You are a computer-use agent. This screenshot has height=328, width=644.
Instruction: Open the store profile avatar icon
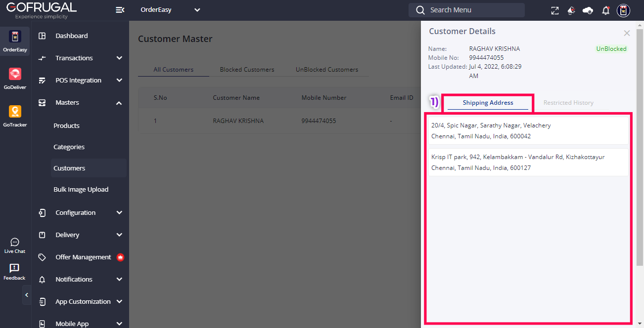click(x=623, y=10)
